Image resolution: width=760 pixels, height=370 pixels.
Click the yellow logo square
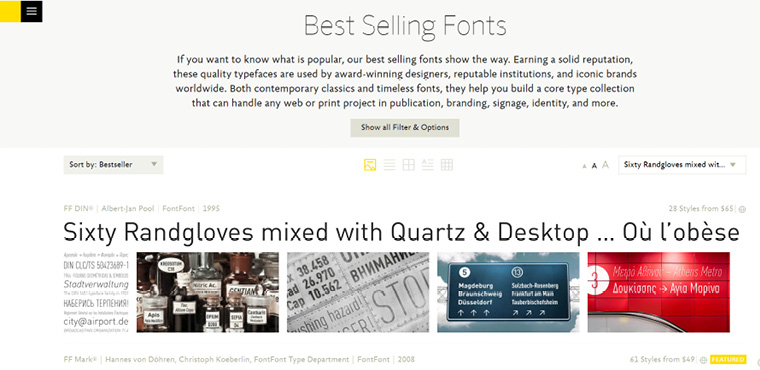pos(10,11)
